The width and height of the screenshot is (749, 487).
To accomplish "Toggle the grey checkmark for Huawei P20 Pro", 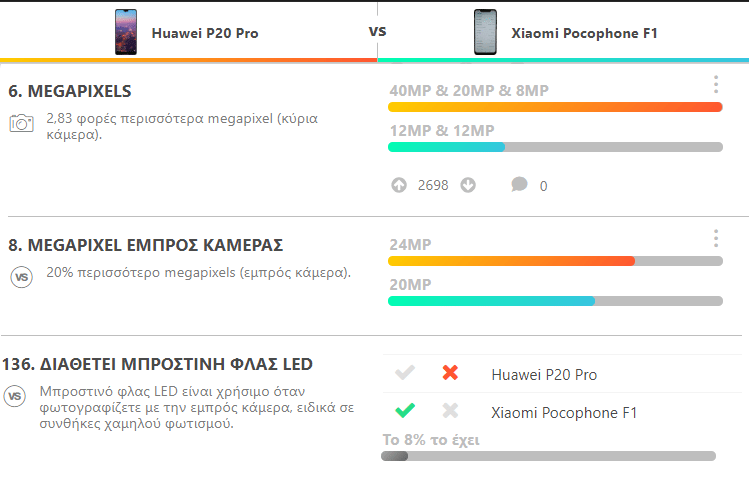I will point(405,372).
